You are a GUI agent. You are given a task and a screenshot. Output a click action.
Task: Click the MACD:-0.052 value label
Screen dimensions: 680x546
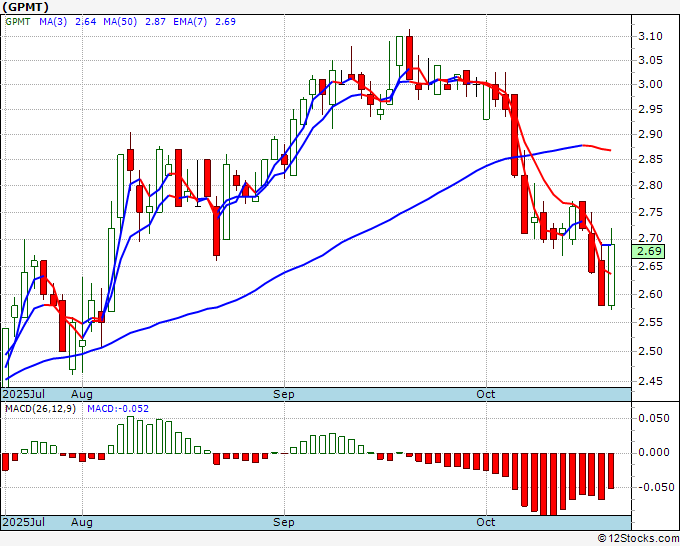pyautogui.click(x=118, y=409)
